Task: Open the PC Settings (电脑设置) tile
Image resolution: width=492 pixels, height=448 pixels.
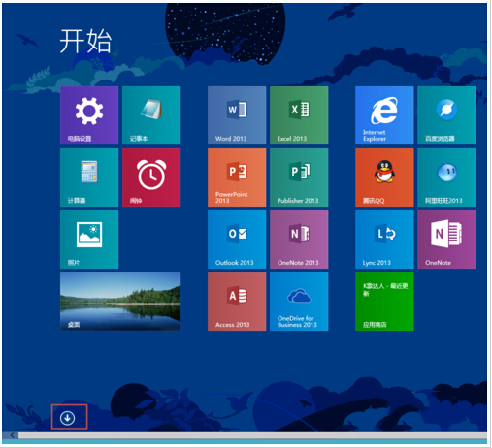Action: pos(89,115)
